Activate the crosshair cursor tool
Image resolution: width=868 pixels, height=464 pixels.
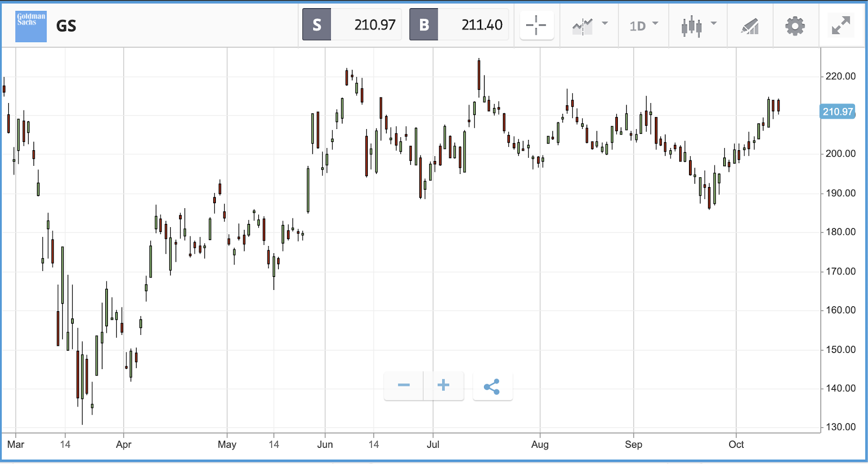pyautogui.click(x=536, y=25)
